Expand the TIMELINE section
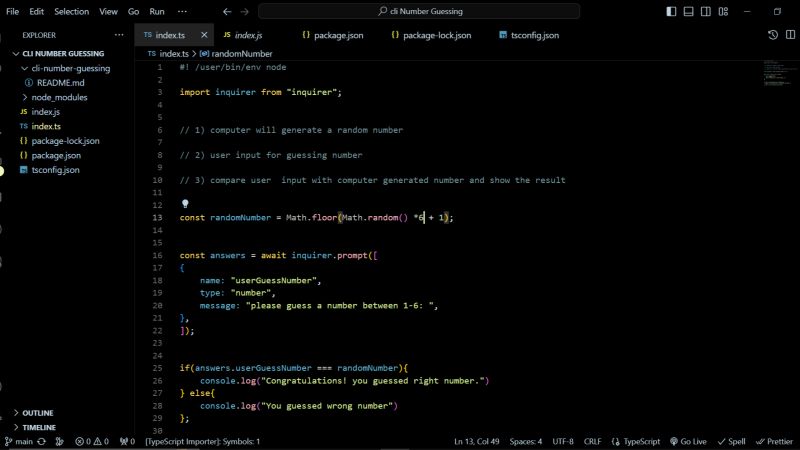Viewport: 800px width, 450px height. point(38,427)
